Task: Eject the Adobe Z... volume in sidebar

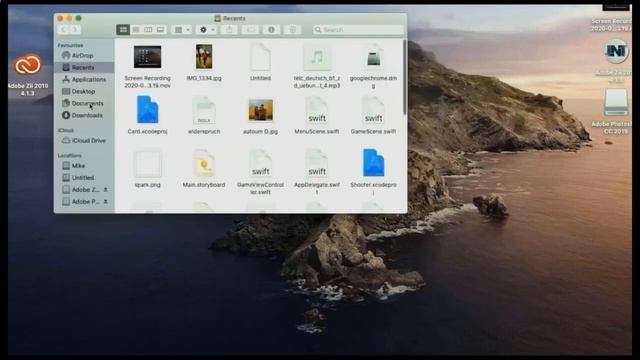Action: 105,190
